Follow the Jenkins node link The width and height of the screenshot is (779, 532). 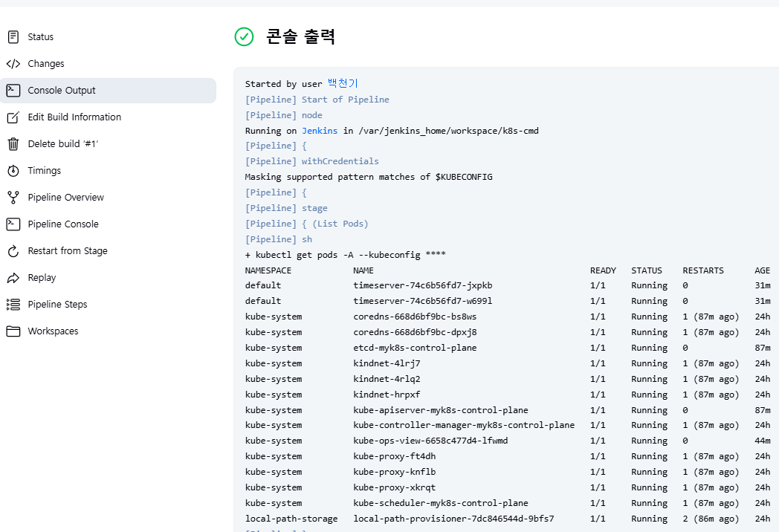320,131
